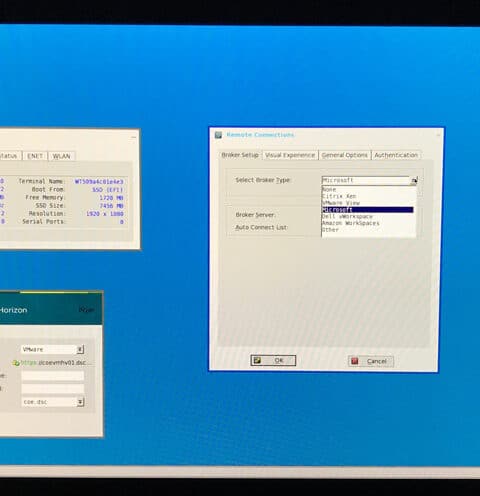This screenshot has width=480, height=496.
Task: Click the Serial Ports value 0
Action: 122,222
